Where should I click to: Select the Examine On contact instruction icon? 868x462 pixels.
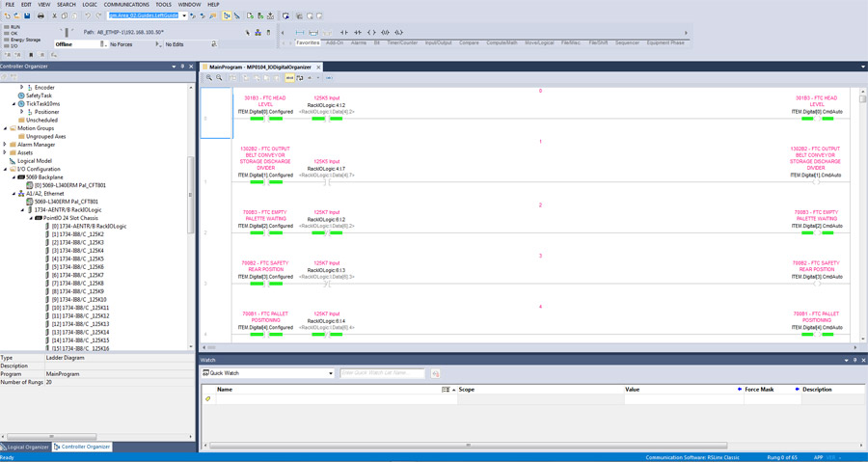click(344, 33)
